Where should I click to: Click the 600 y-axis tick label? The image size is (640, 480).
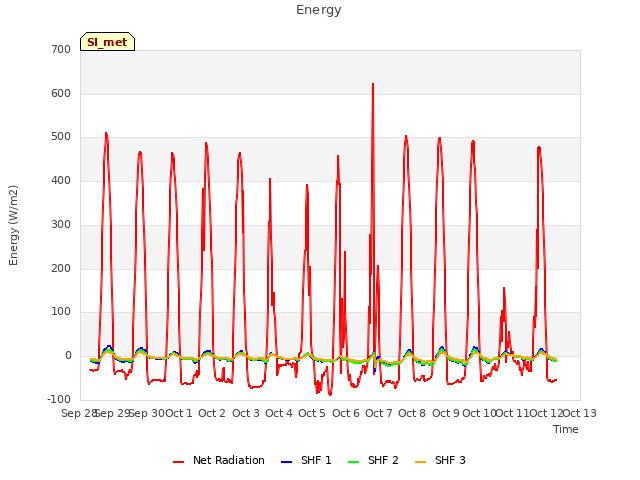click(x=61, y=93)
